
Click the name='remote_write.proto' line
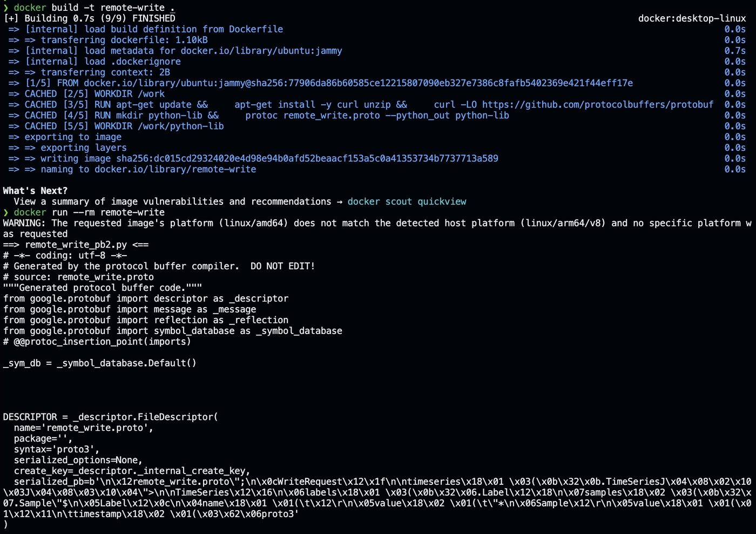coord(84,428)
